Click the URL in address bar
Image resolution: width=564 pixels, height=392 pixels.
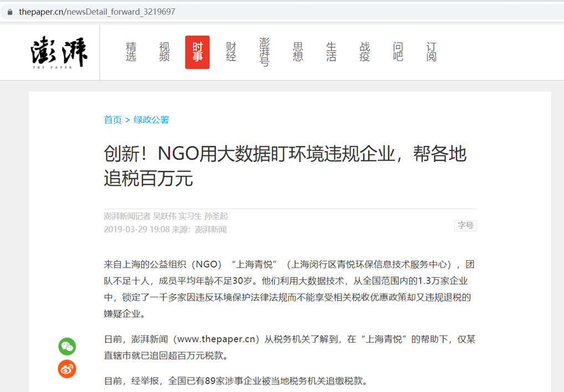97,12
